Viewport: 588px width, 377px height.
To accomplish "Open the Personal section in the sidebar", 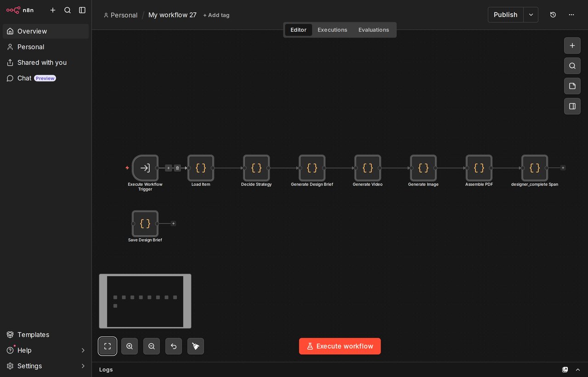I will click(46, 47).
